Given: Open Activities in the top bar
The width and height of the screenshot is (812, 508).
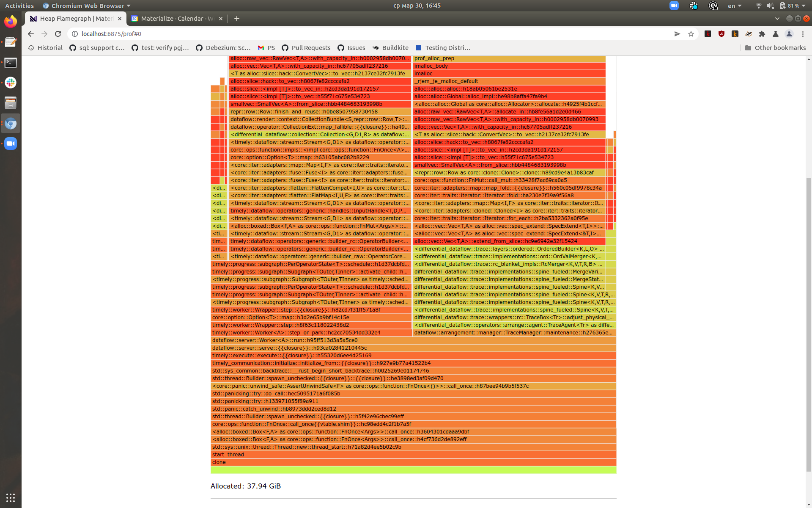Looking at the screenshot, I should click(x=19, y=6).
